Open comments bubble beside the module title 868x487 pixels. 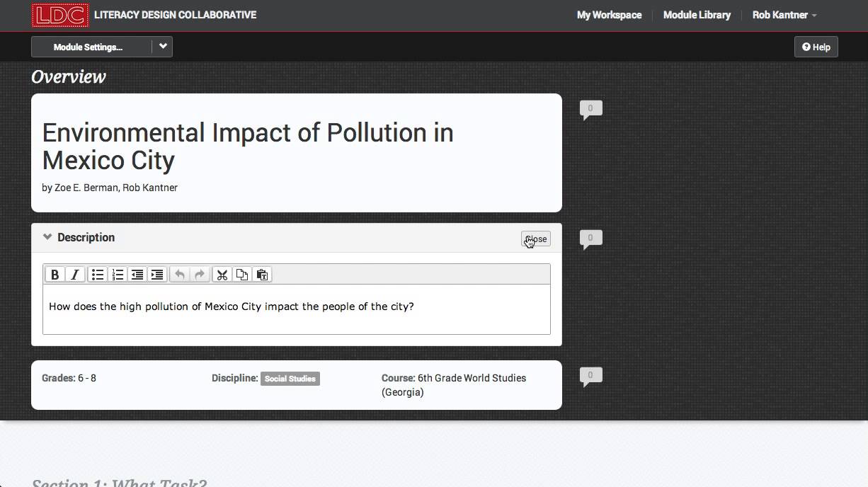[x=590, y=109]
